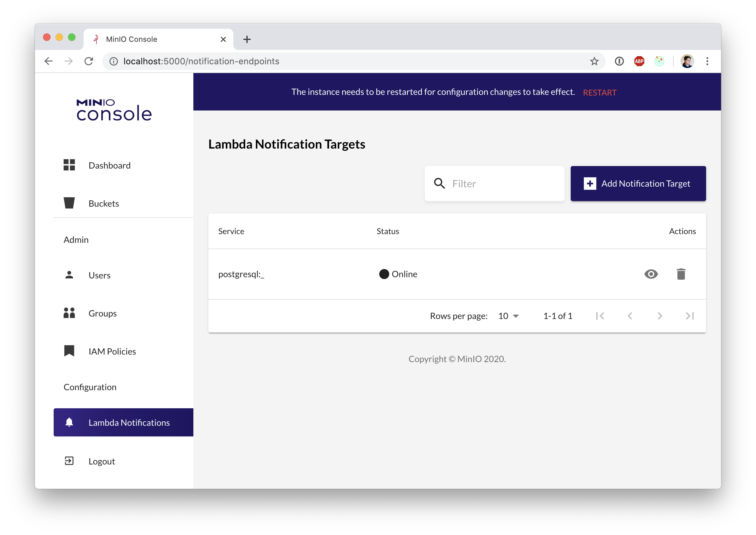
Task: Click the Status column header
Action: pyautogui.click(x=388, y=231)
